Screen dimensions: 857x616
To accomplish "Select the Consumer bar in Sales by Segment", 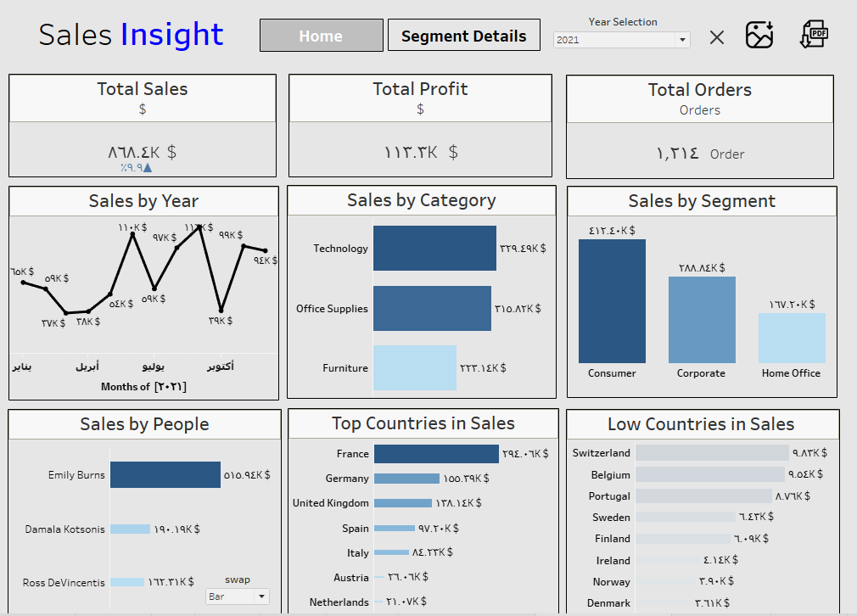I will [612, 301].
